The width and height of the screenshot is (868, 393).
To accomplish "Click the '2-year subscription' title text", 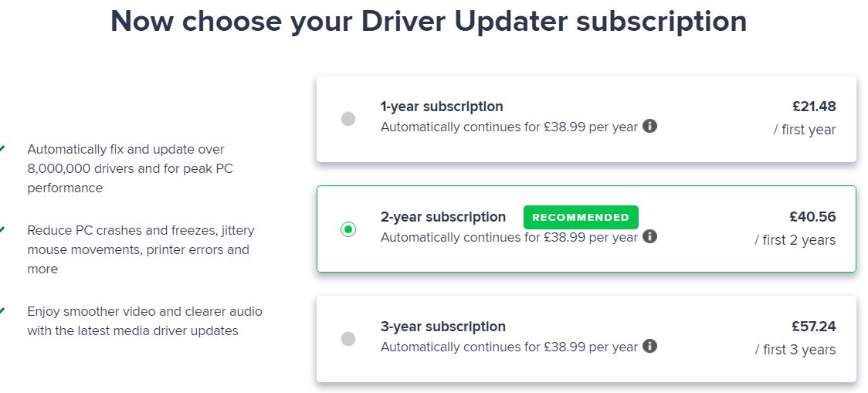I will (442, 217).
